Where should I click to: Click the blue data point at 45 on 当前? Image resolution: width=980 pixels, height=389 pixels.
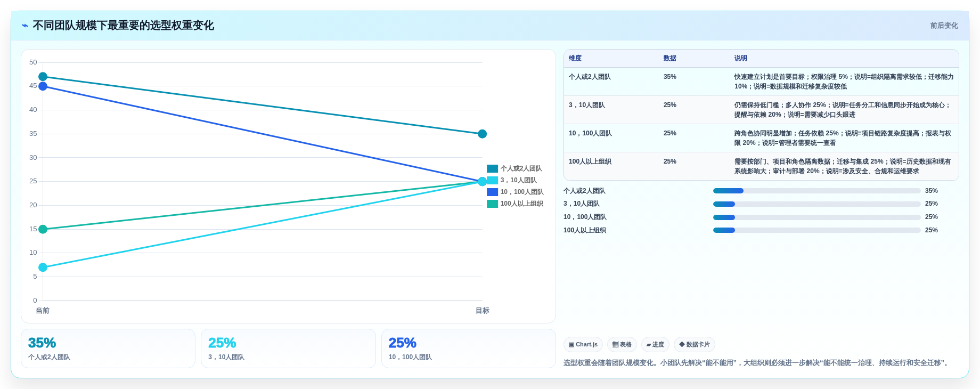tap(43, 86)
